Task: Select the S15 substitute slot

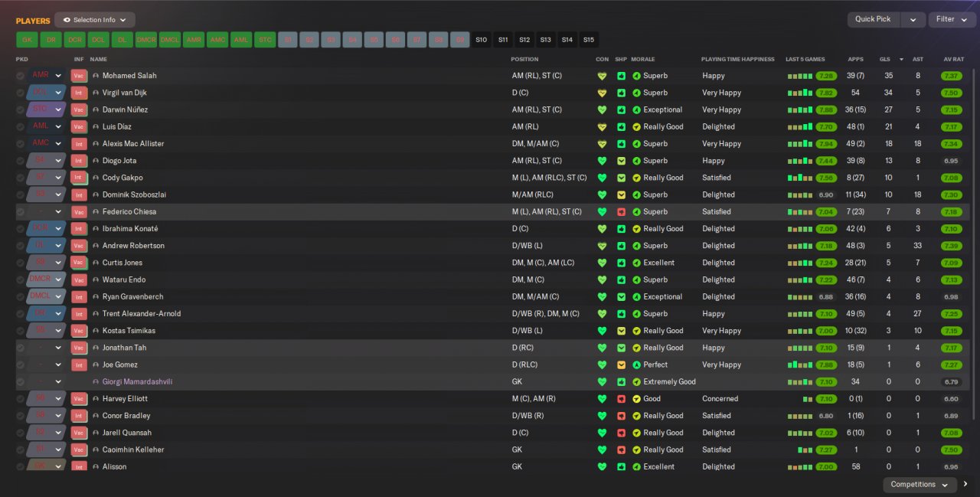Action: 588,40
